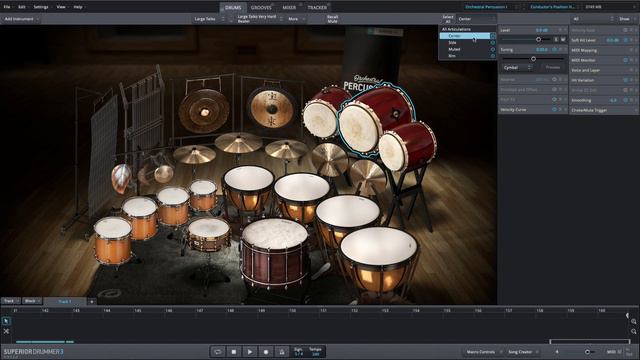Viewport: 640px width, 360px height.
Task: Select the center suspended cymbal
Action: click(238, 142)
